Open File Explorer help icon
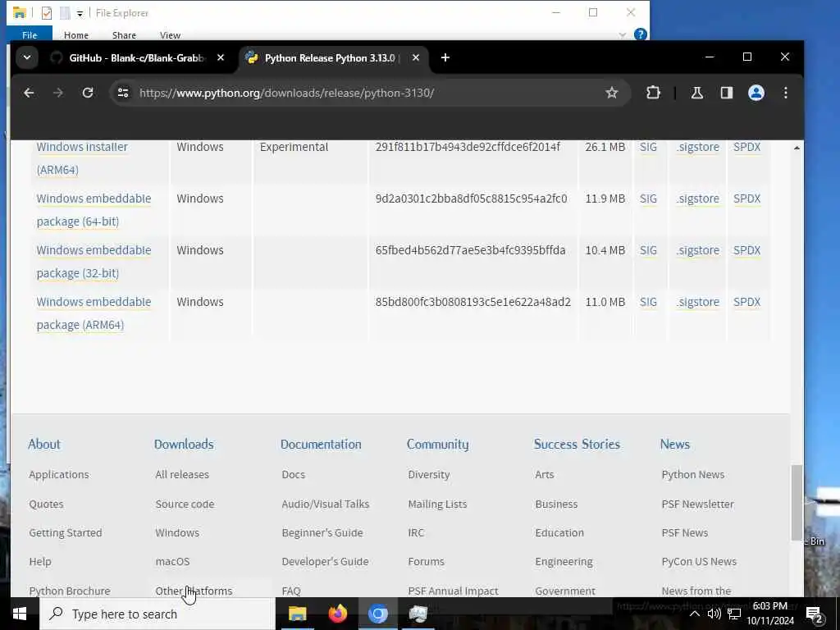Screen dimensions: 840x630 tap(640, 34)
